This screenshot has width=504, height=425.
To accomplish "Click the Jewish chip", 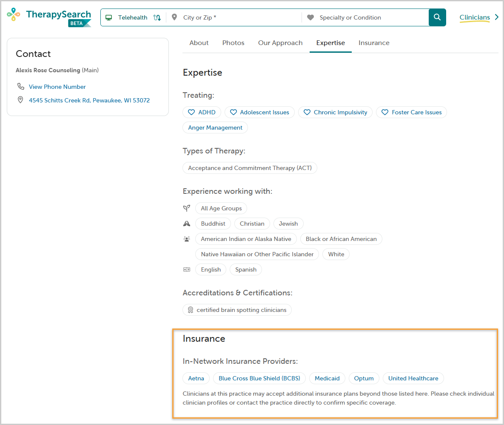I will click(288, 224).
